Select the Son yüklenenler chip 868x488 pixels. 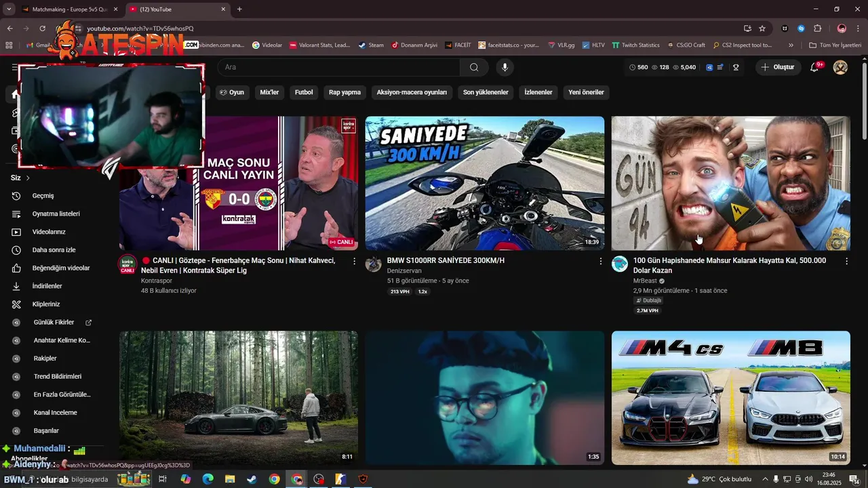(x=486, y=92)
